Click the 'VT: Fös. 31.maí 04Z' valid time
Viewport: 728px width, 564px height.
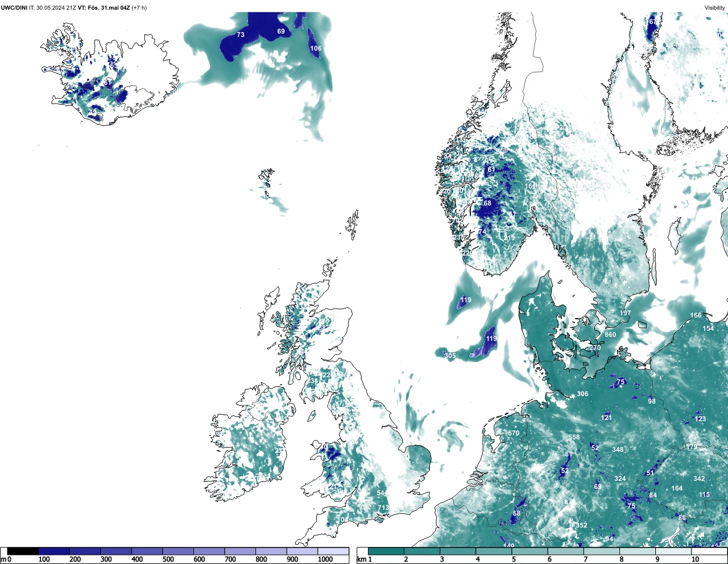104,8
